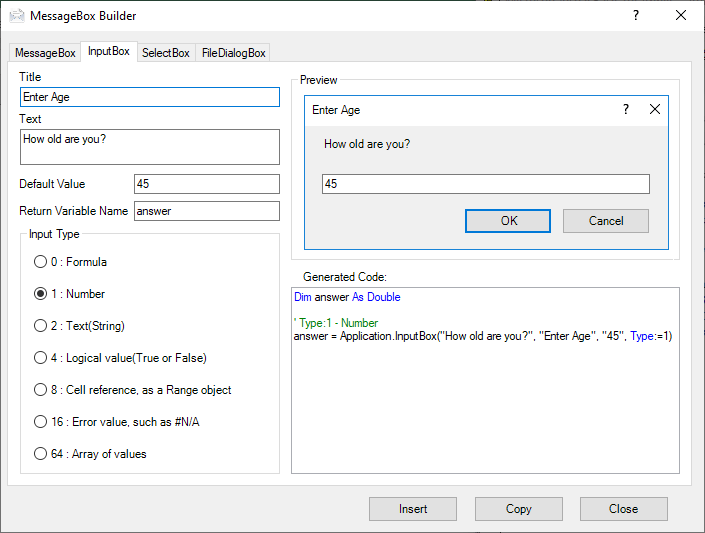The width and height of the screenshot is (705, 533).
Task: Click the Close button at bottom
Action: pos(624,509)
